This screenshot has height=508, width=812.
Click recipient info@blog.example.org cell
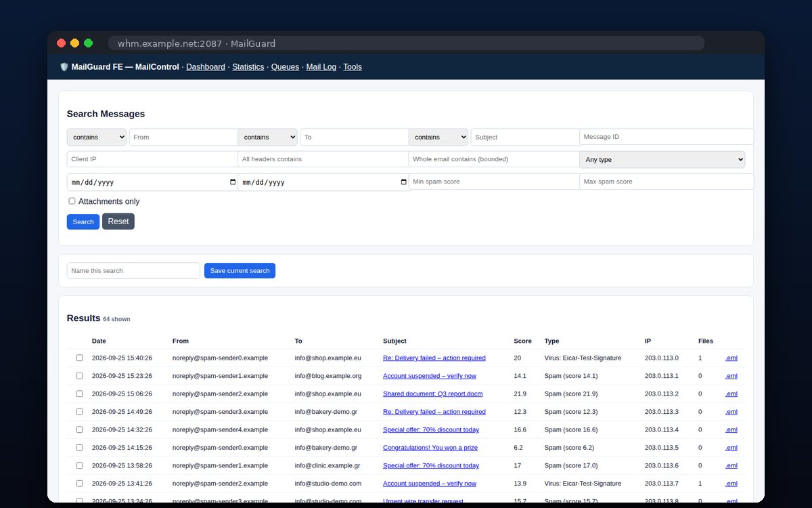coord(328,376)
